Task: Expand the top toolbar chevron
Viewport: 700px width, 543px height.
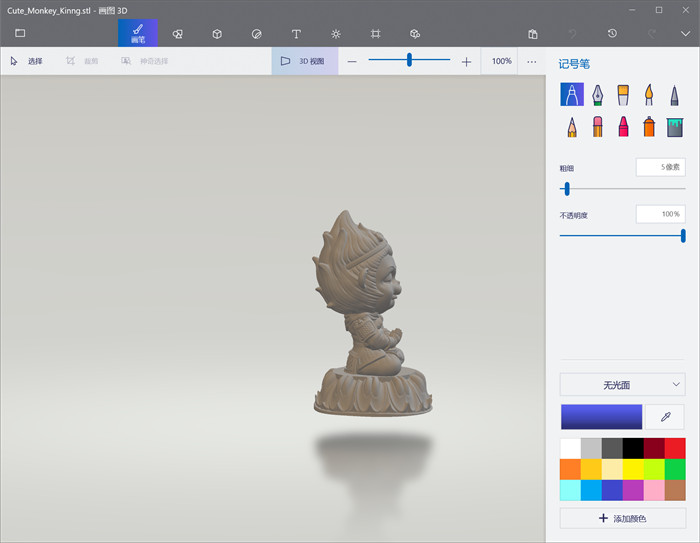Action: click(685, 34)
